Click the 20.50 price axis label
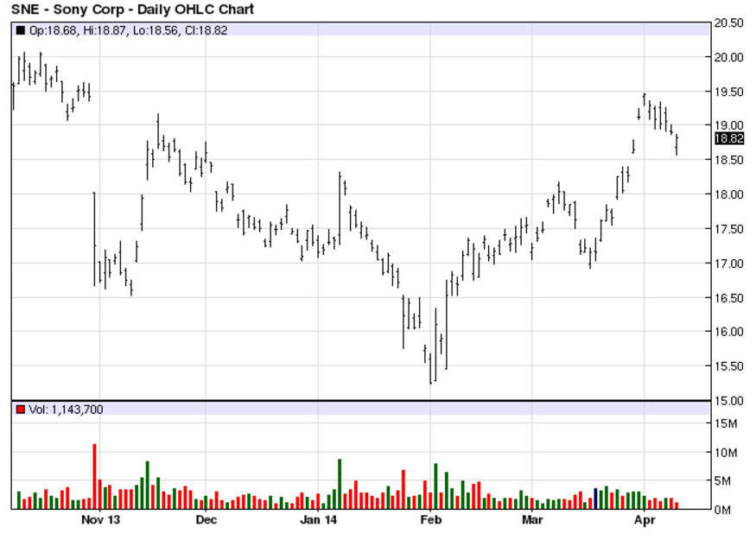 [729, 23]
